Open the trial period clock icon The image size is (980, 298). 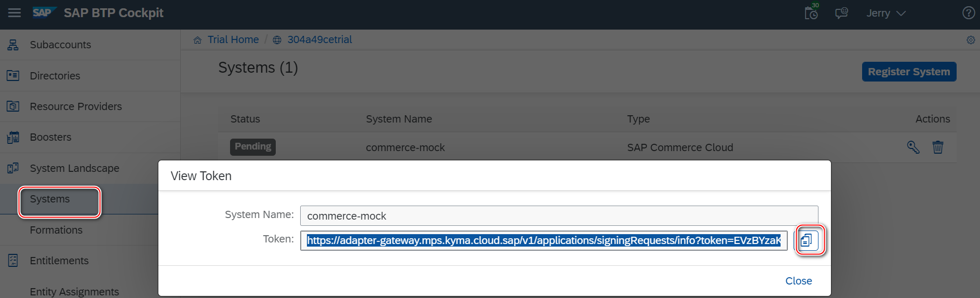coord(811,12)
